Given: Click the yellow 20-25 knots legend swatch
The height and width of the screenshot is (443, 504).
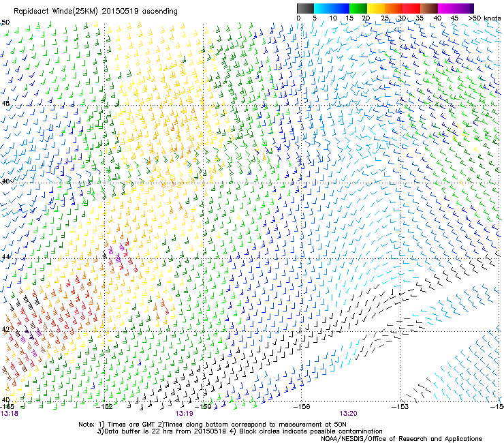Looking at the screenshot, I should [x=376, y=8].
